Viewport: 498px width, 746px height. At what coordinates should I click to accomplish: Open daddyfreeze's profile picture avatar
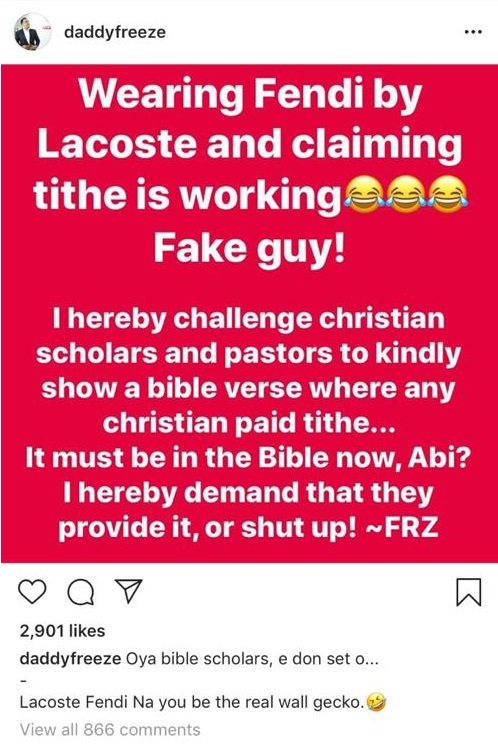click(32, 32)
